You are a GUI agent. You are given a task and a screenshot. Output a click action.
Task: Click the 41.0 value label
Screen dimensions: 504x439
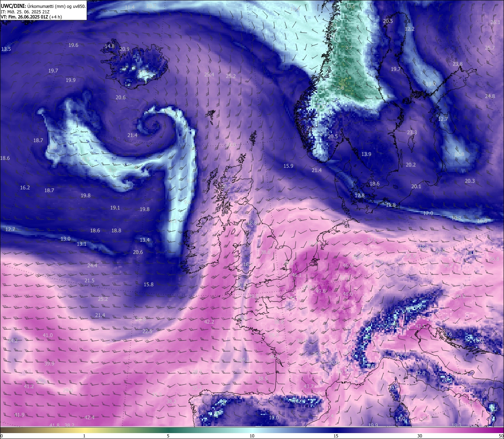coord(48,335)
